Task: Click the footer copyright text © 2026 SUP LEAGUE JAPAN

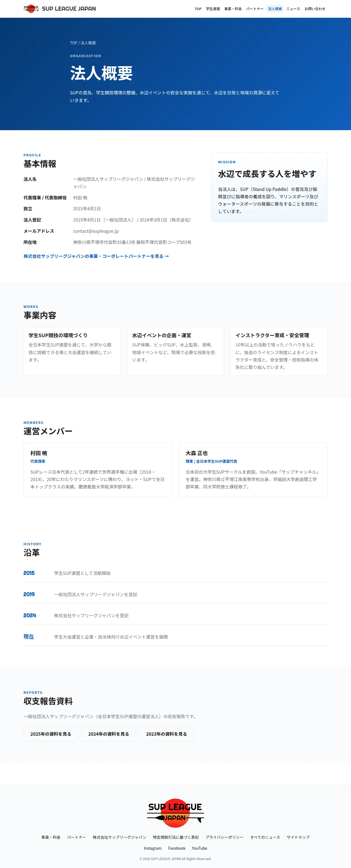Action: [x=175, y=859]
